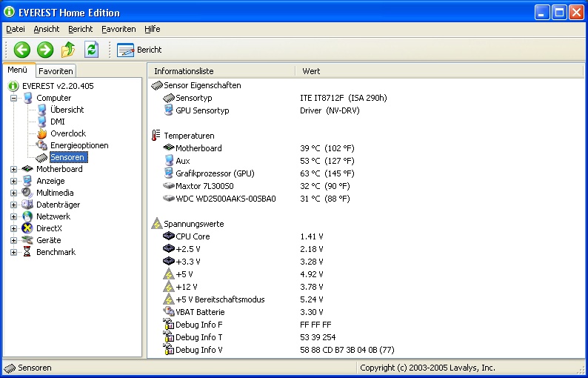The image size is (588, 378).
Task: Collapse the Computer tree node
Action: tap(14, 98)
